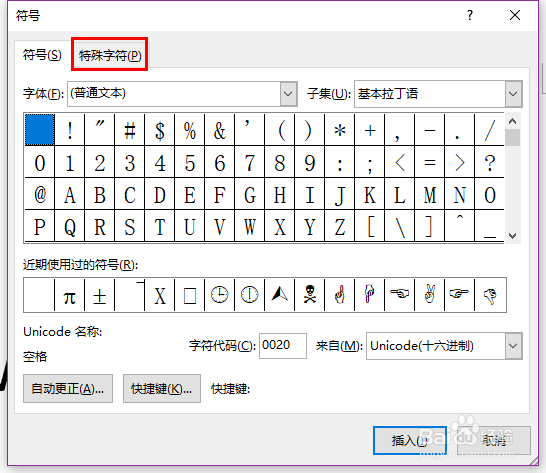Click the symbol grid scroll-down arrow
Screen dimensions: 546x473
coord(512,236)
